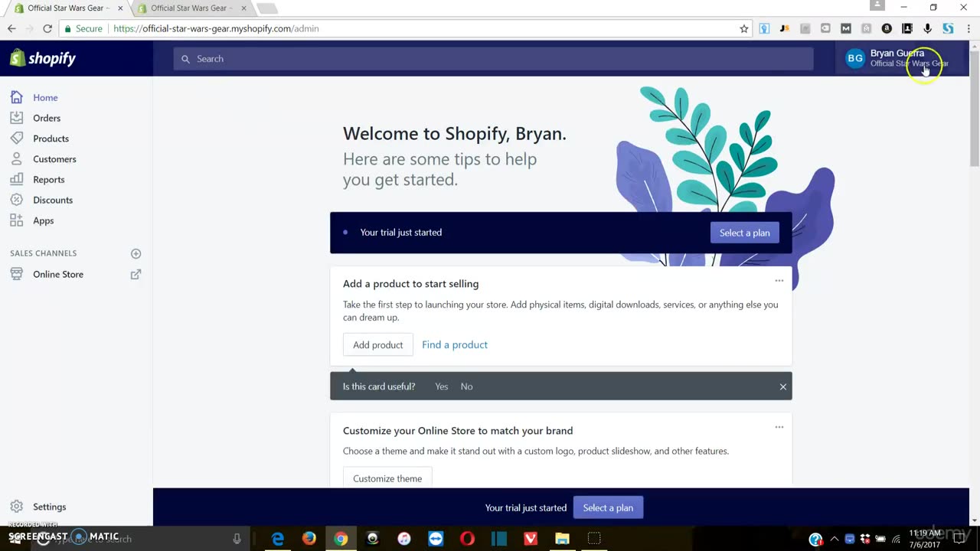Click the Settings gear icon
980x551 pixels.
click(17, 507)
